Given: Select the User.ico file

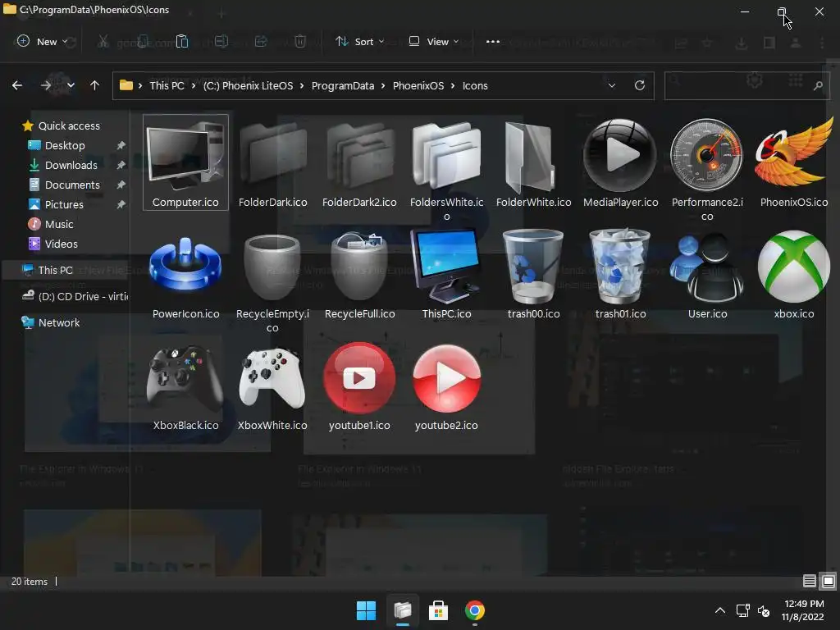Looking at the screenshot, I should tap(707, 276).
